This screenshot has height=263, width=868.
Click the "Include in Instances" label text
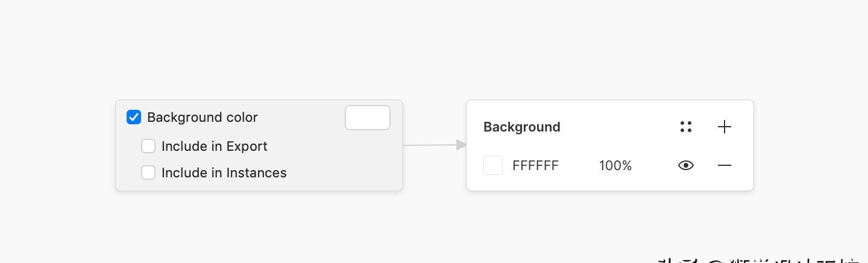pos(224,173)
